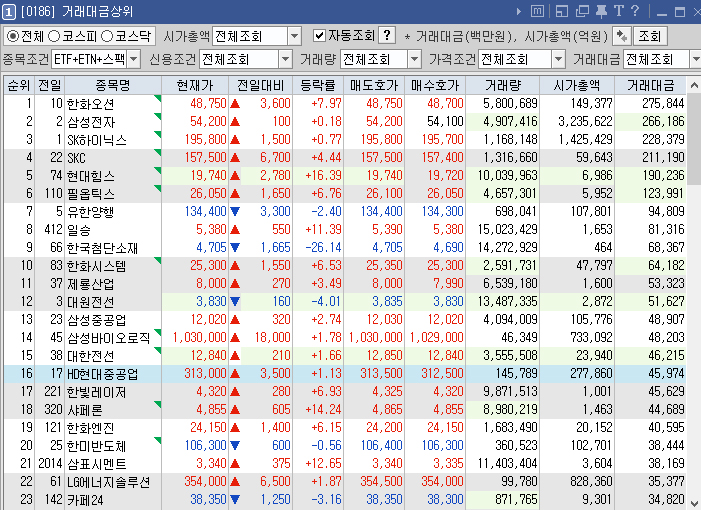Select the 전체 radio button
Image resolution: width=701 pixels, height=510 pixels.
point(13,36)
